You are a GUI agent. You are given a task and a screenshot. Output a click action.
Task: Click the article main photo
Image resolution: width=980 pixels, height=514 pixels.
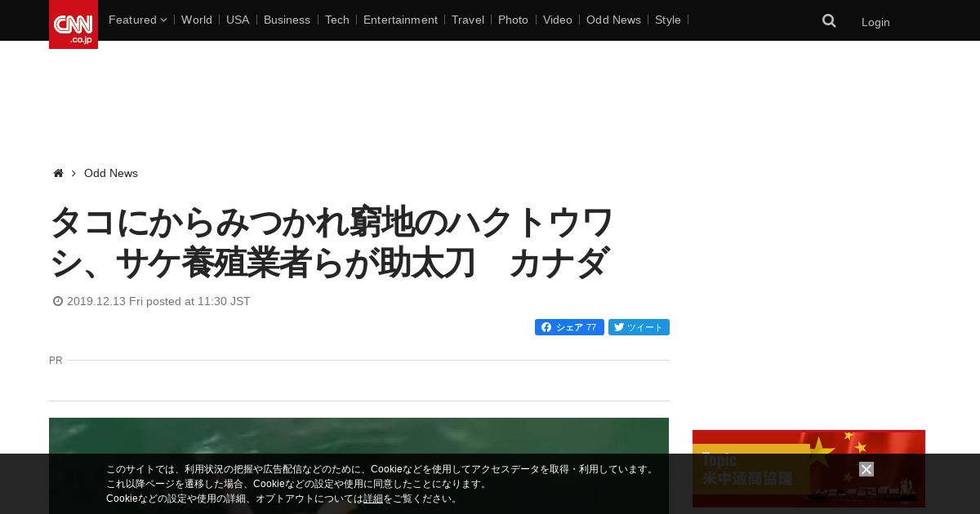pos(359,466)
